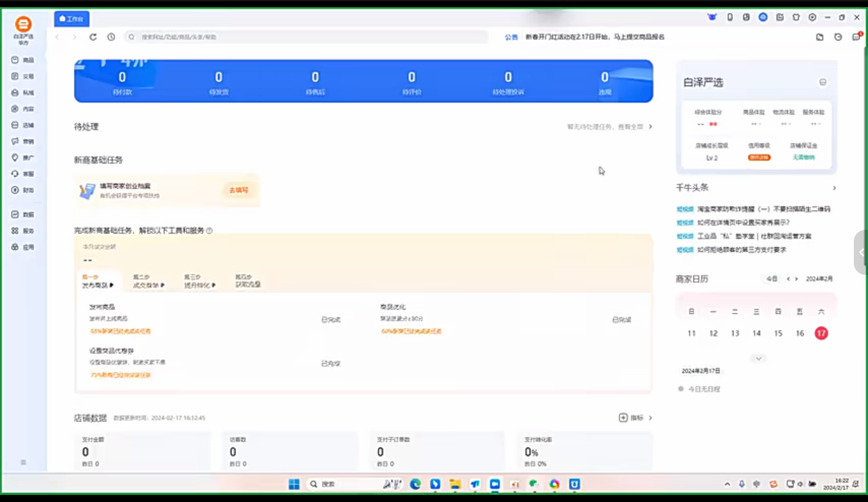
Task: Open the 店铺 (Shop) sidebar section
Action: pyautogui.click(x=23, y=126)
